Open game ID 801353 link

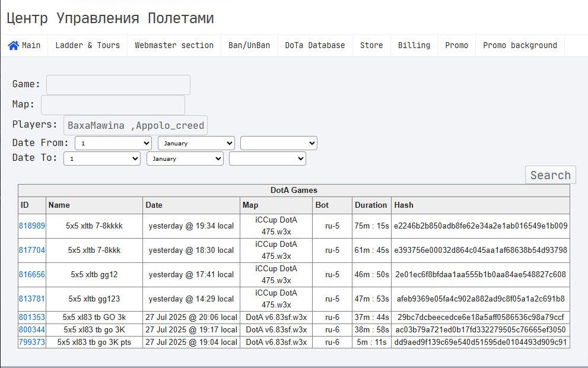click(32, 318)
